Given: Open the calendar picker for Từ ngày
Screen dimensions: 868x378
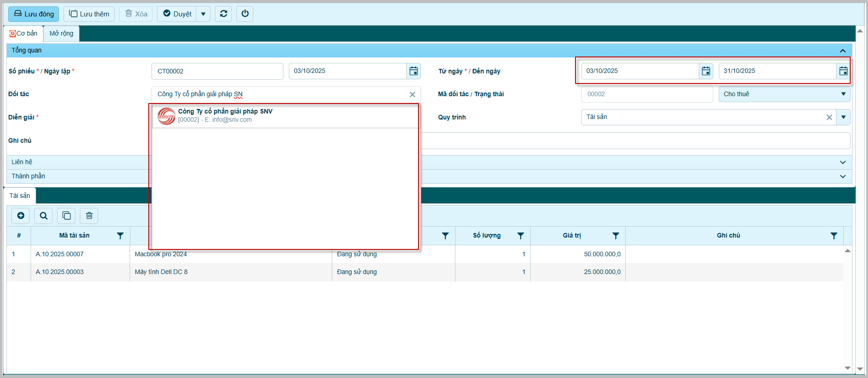Looking at the screenshot, I should [706, 71].
